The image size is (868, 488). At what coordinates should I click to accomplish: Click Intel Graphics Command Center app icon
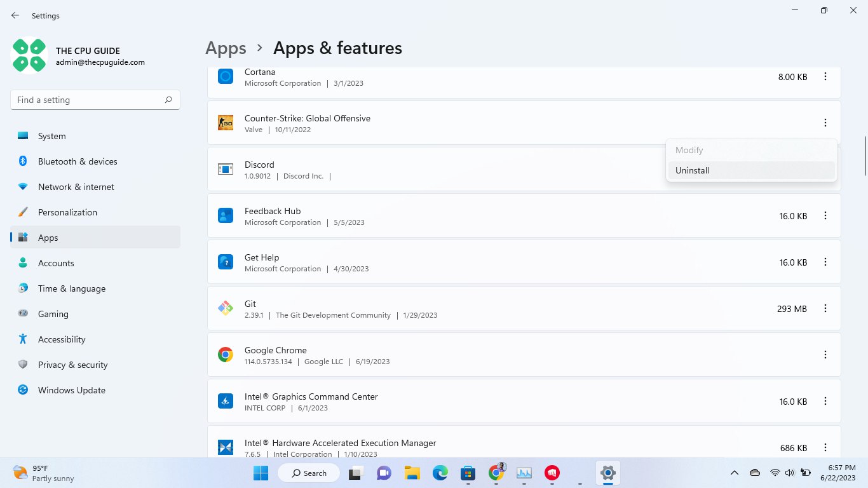(x=226, y=401)
